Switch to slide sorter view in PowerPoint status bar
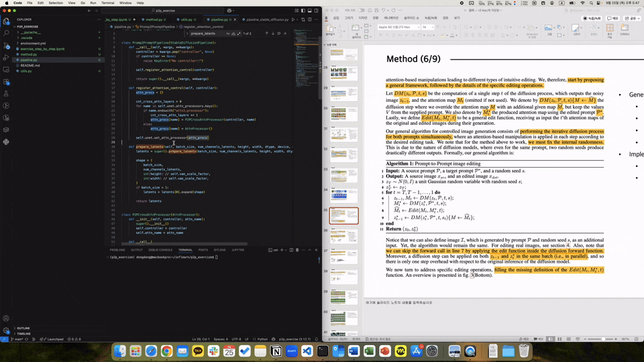This screenshot has height=362, width=644. tap(559, 339)
